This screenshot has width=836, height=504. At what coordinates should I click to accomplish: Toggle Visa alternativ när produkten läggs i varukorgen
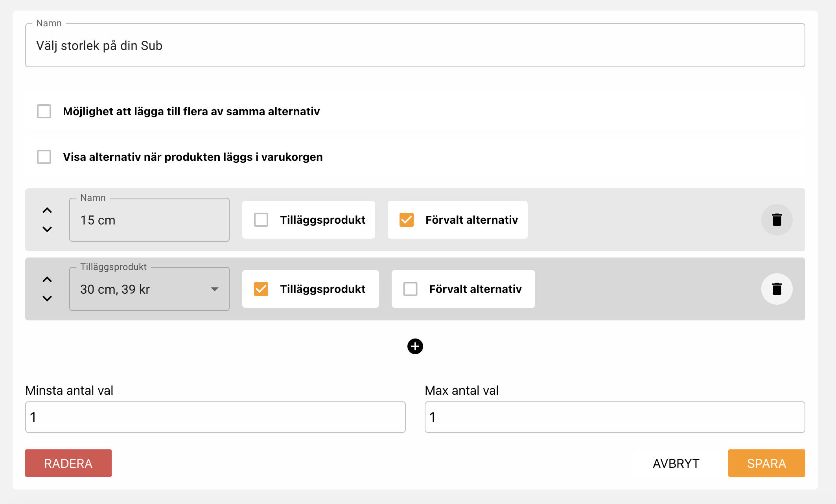[x=44, y=157]
